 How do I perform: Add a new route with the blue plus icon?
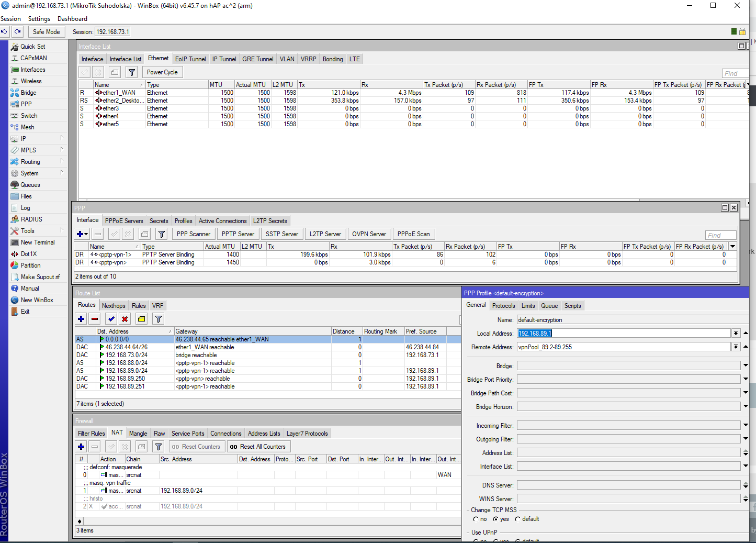coord(81,319)
